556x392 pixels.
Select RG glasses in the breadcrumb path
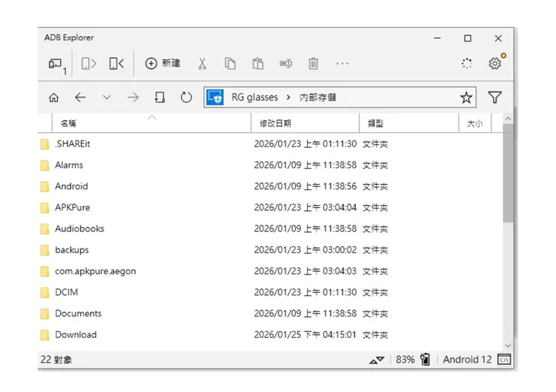click(x=255, y=98)
